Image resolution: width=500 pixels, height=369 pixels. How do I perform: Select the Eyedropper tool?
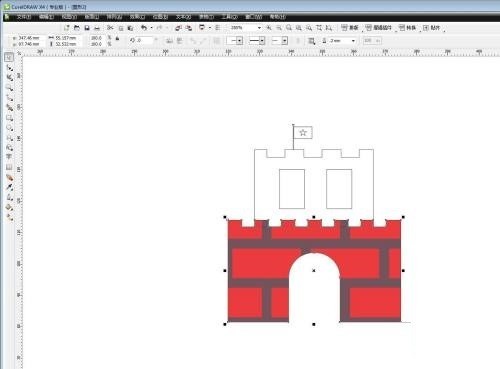[x=9, y=187]
